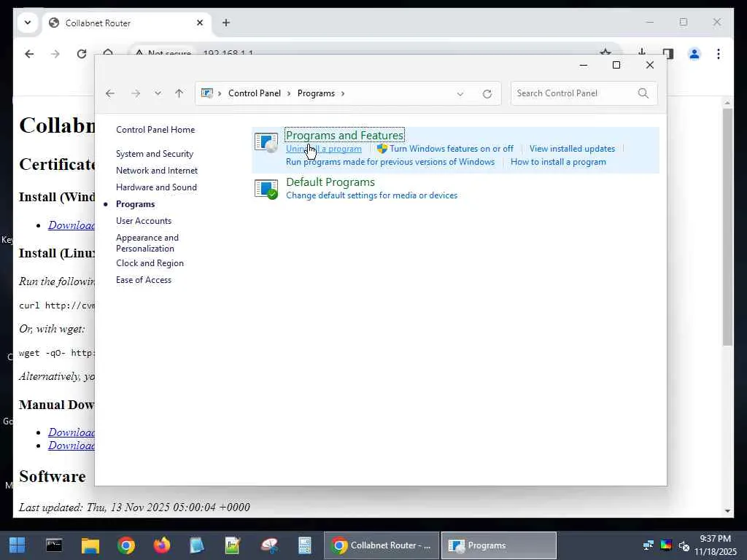Switch to the Collabnet Router tab

128,23
